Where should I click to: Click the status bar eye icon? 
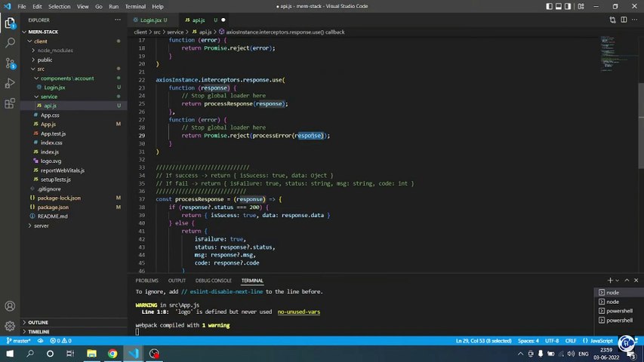40,341
